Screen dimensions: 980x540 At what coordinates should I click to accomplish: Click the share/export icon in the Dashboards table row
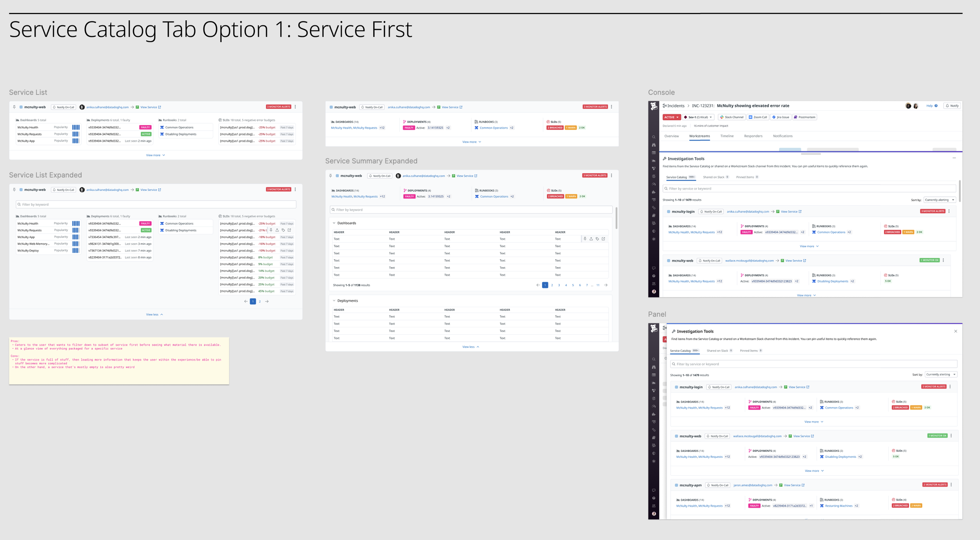(x=591, y=239)
